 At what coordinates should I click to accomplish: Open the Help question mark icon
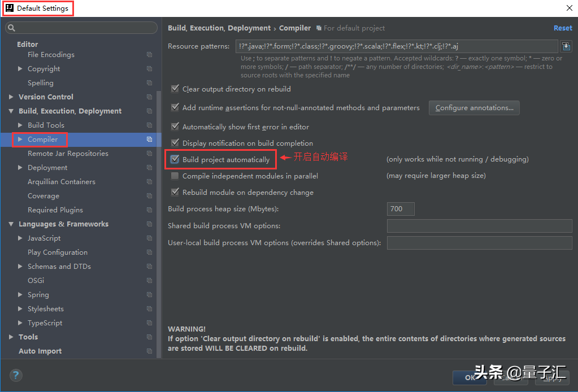pyautogui.click(x=15, y=374)
